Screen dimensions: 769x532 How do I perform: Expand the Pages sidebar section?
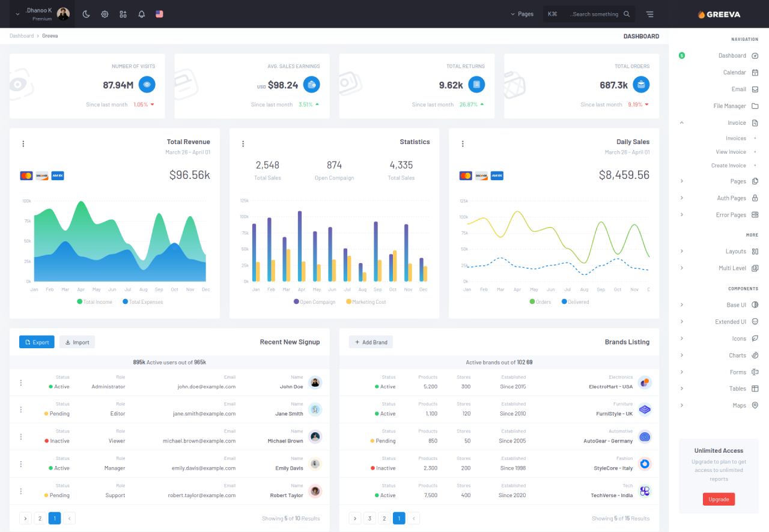(719, 181)
